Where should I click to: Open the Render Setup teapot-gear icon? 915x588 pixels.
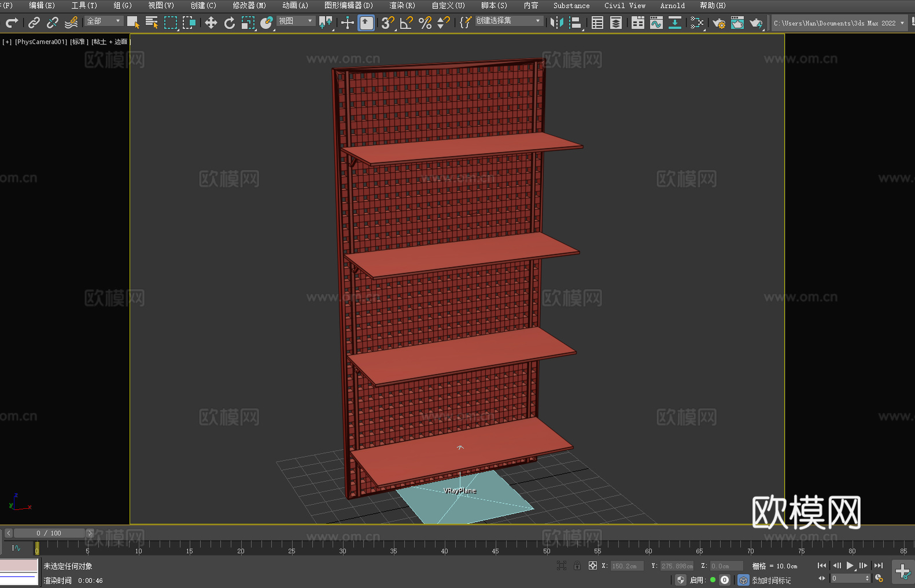(x=718, y=23)
